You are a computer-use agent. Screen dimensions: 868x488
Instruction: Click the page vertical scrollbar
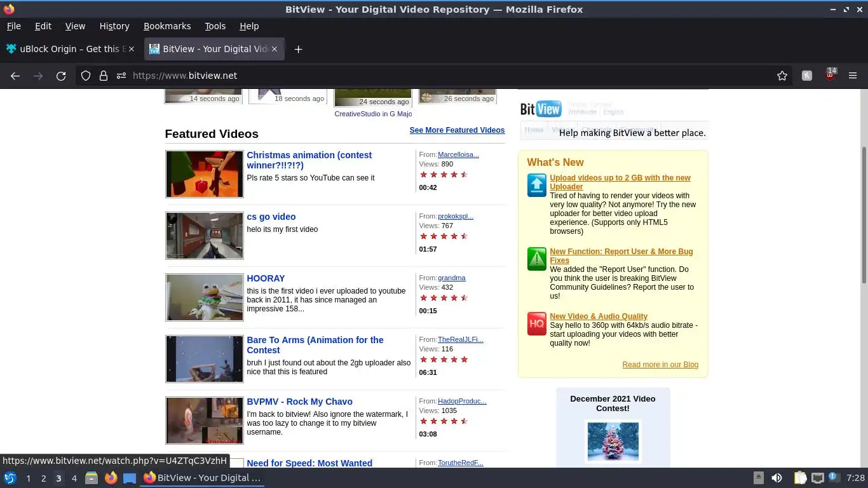(x=864, y=215)
